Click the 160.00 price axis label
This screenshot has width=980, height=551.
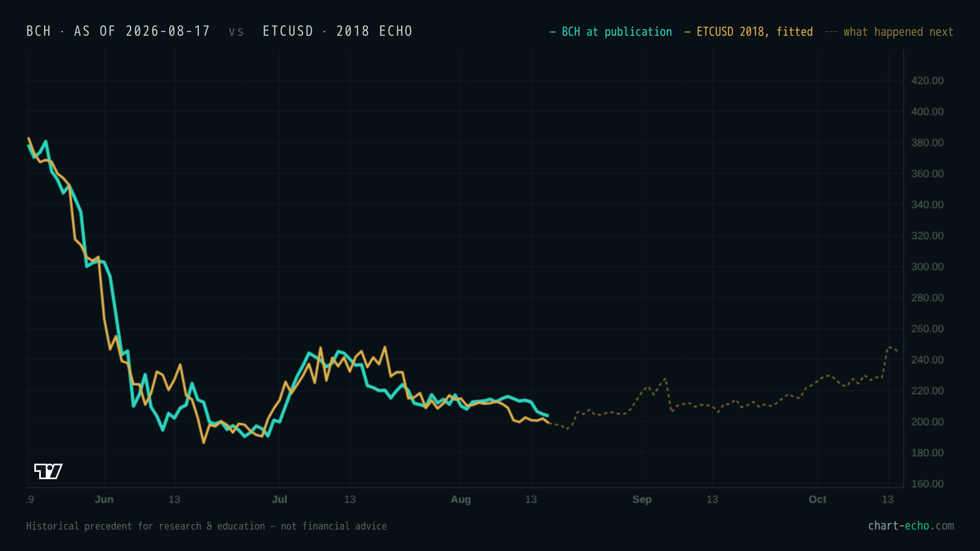coord(927,484)
